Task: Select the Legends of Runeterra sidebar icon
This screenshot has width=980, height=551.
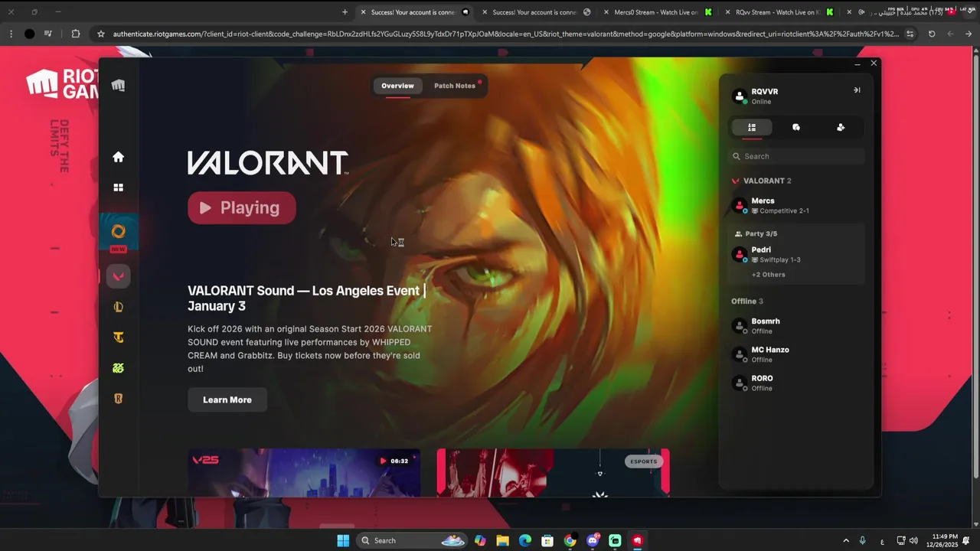Action: tap(118, 399)
